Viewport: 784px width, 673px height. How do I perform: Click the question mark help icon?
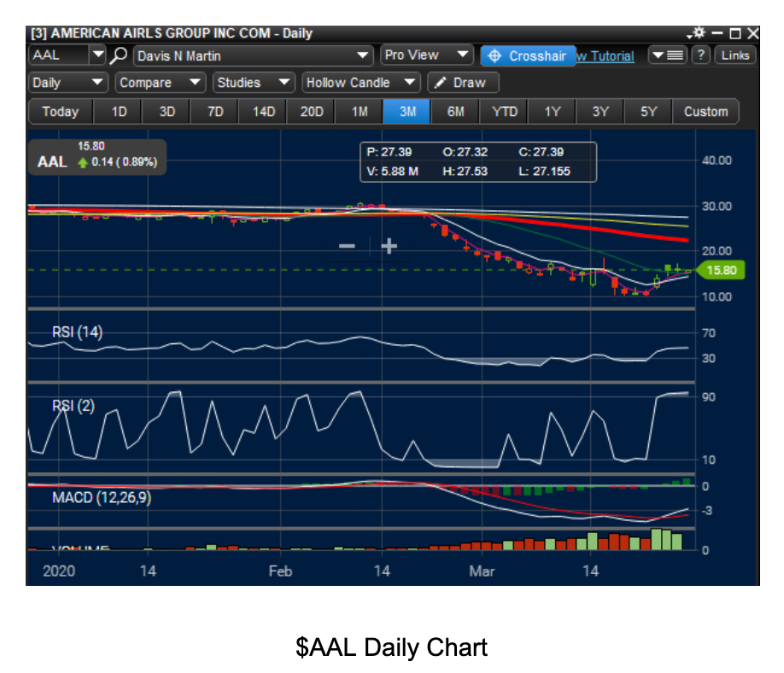click(701, 55)
